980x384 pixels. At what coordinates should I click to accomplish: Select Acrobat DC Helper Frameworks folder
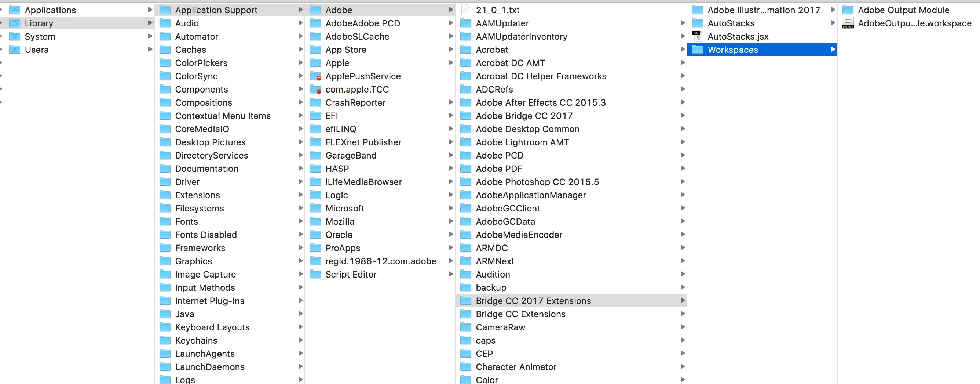pos(572,76)
